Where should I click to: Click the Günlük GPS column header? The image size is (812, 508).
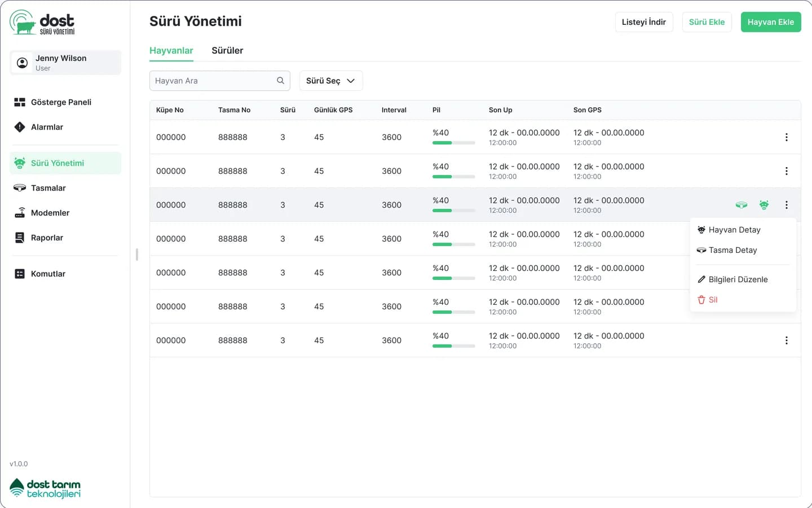tap(333, 110)
